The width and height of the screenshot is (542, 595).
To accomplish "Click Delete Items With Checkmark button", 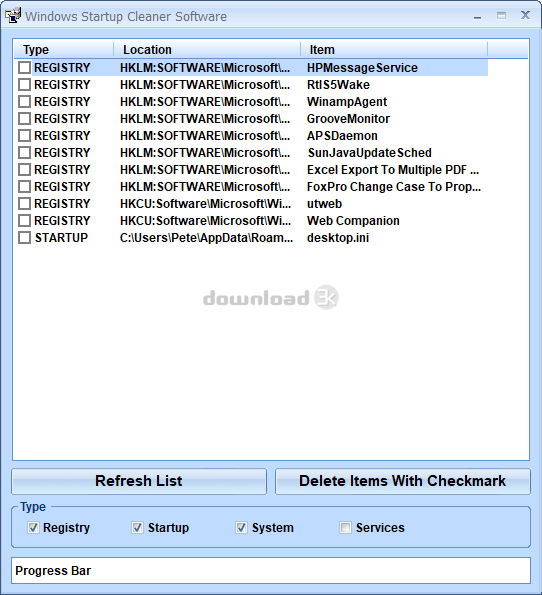I will pyautogui.click(x=402, y=481).
